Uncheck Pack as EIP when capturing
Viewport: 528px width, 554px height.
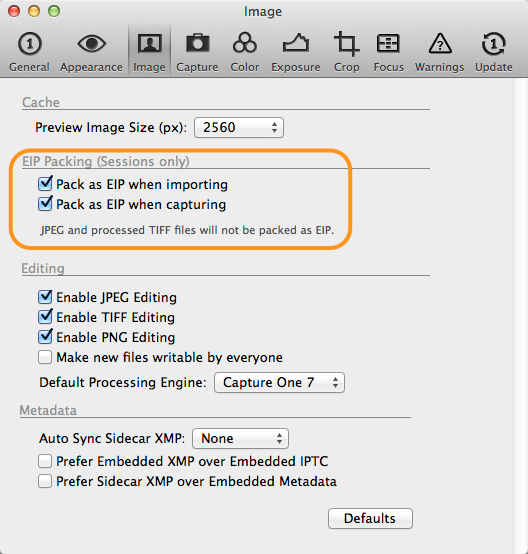tap(45, 204)
